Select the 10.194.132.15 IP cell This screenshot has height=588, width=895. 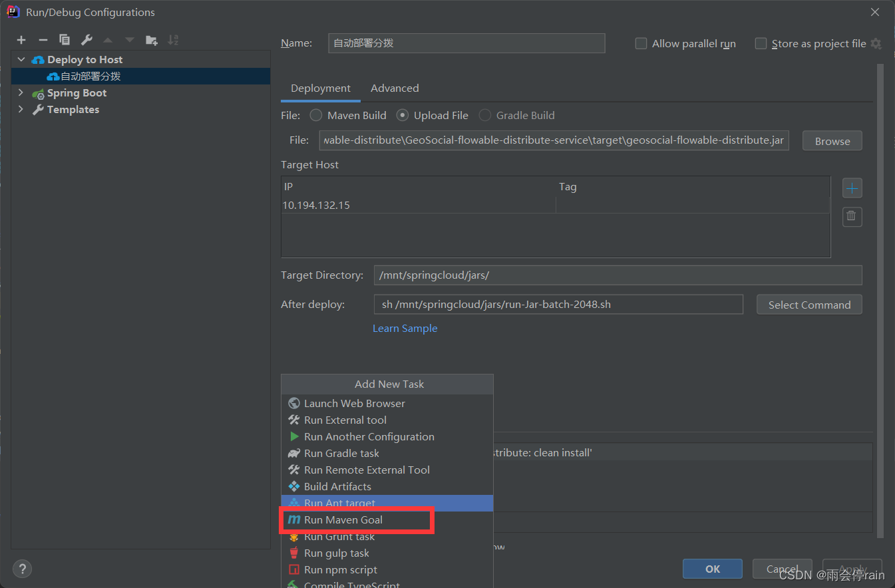pos(419,205)
